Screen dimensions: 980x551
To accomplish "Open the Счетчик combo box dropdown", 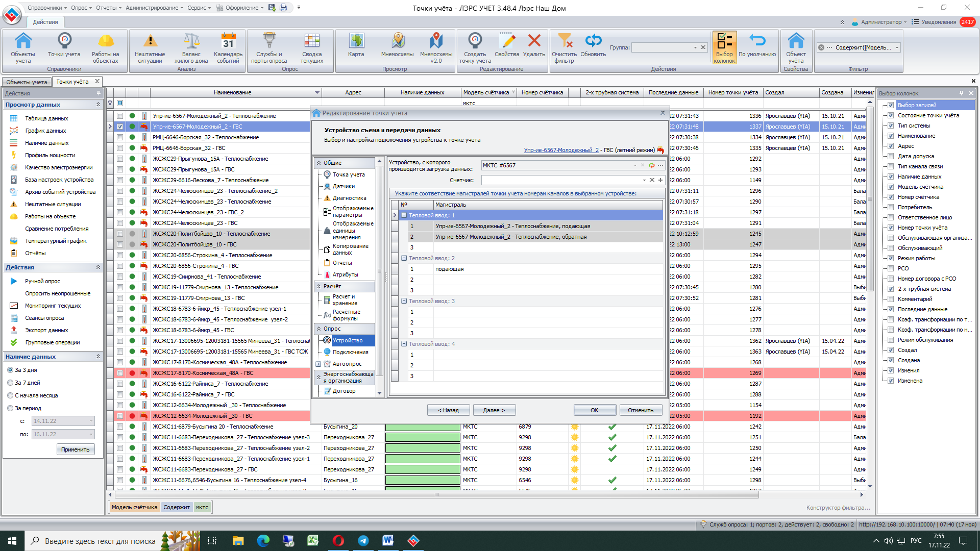I will pos(644,180).
